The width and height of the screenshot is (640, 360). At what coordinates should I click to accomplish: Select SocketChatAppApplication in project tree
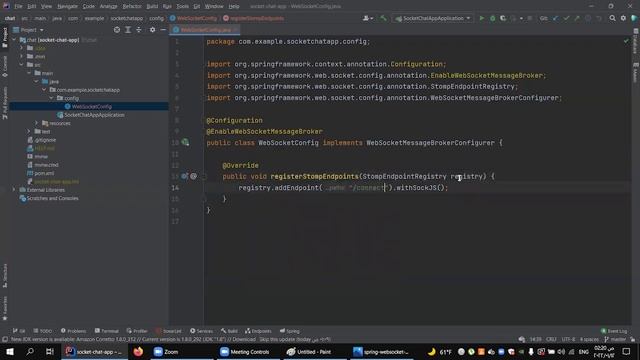94,115
